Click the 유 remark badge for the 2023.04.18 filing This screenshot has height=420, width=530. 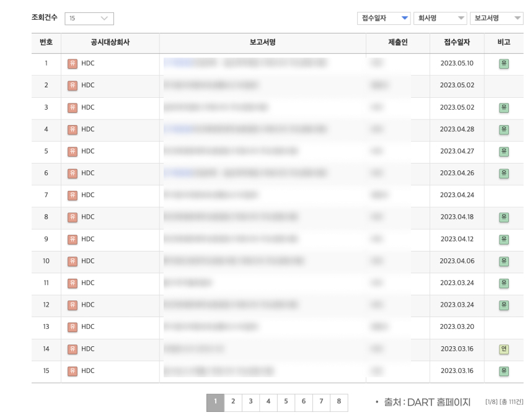[504, 217]
